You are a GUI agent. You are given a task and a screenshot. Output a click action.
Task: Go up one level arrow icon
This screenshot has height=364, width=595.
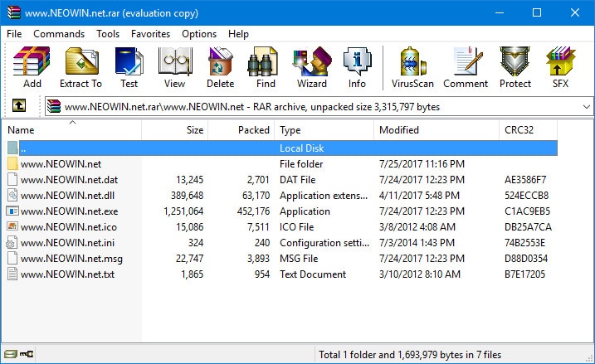pyautogui.click(x=19, y=105)
